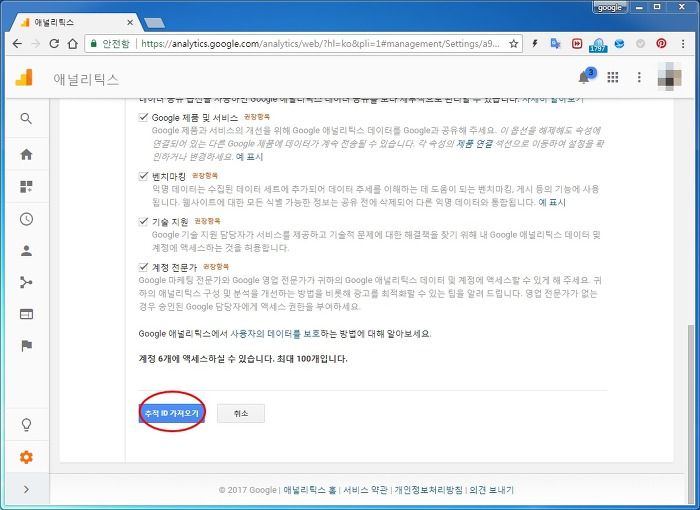Open the Analytics header three-dot menu
This screenshot has width=700, height=510.
(x=639, y=77)
